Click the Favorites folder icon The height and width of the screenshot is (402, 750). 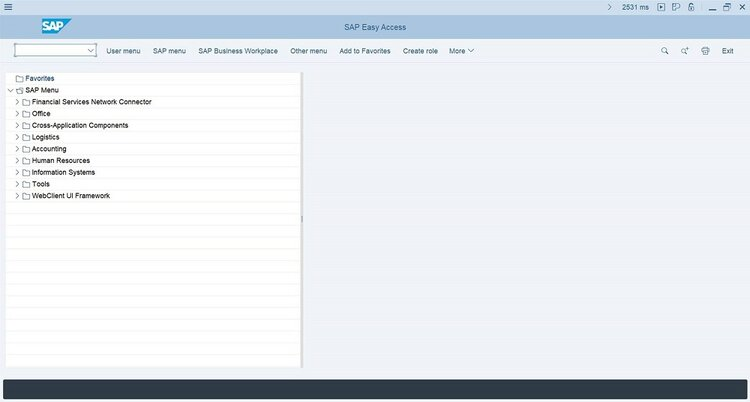click(20, 78)
